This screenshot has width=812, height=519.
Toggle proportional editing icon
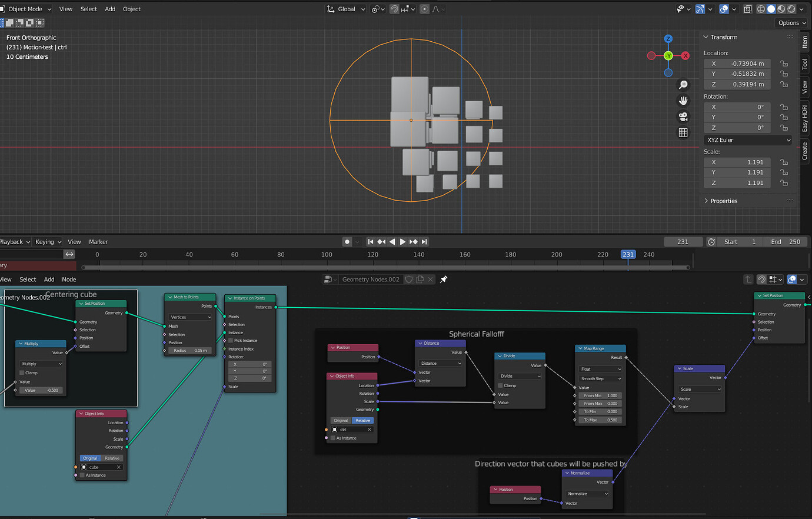point(424,9)
